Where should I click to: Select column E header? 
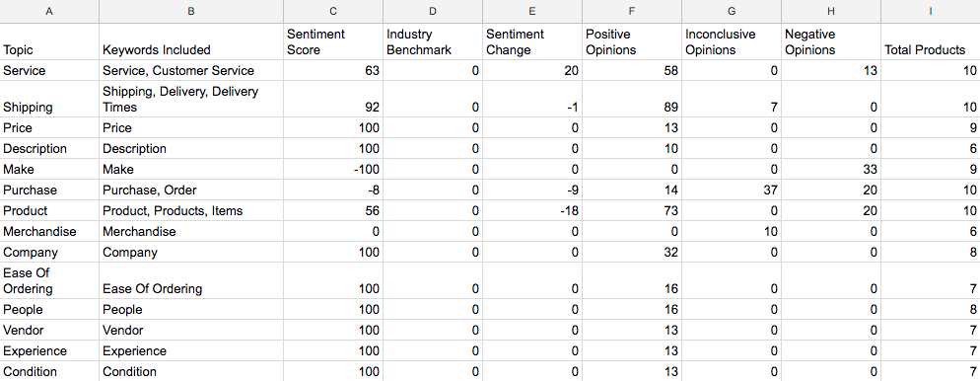(x=531, y=11)
